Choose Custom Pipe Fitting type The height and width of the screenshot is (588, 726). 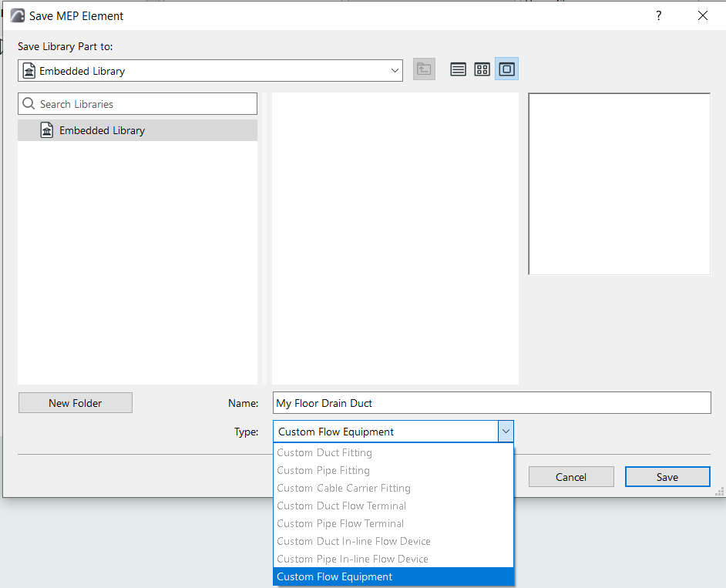coord(393,470)
